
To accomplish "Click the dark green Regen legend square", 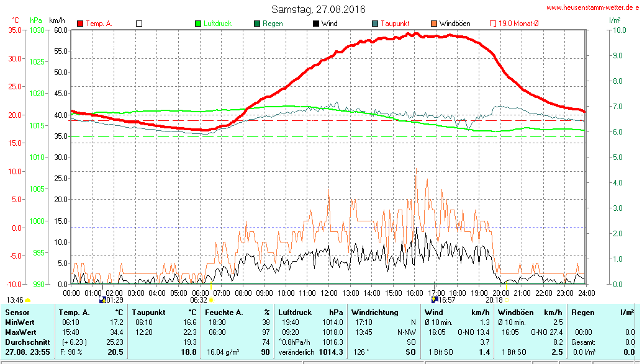I will [257, 24].
